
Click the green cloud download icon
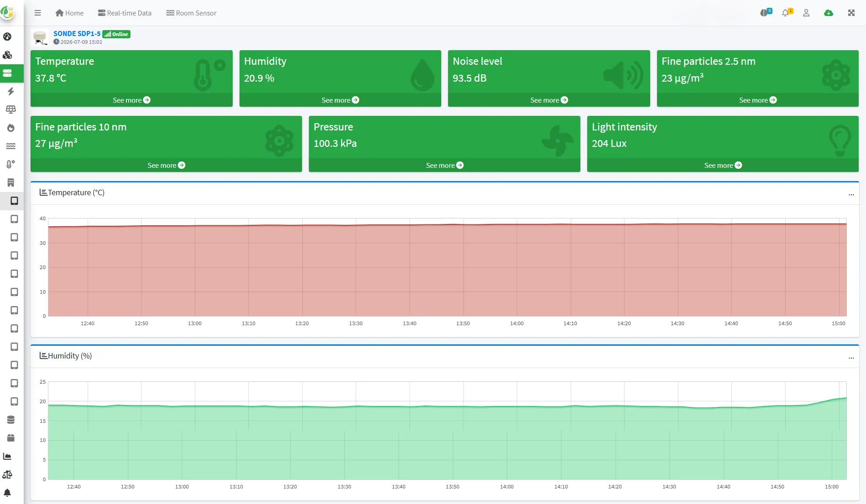click(x=829, y=13)
